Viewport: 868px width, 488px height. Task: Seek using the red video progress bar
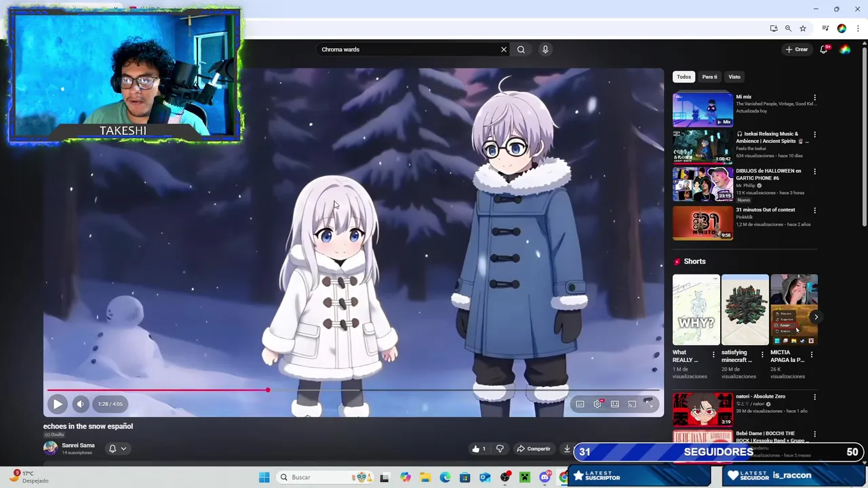pyautogui.click(x=353, y=390)
